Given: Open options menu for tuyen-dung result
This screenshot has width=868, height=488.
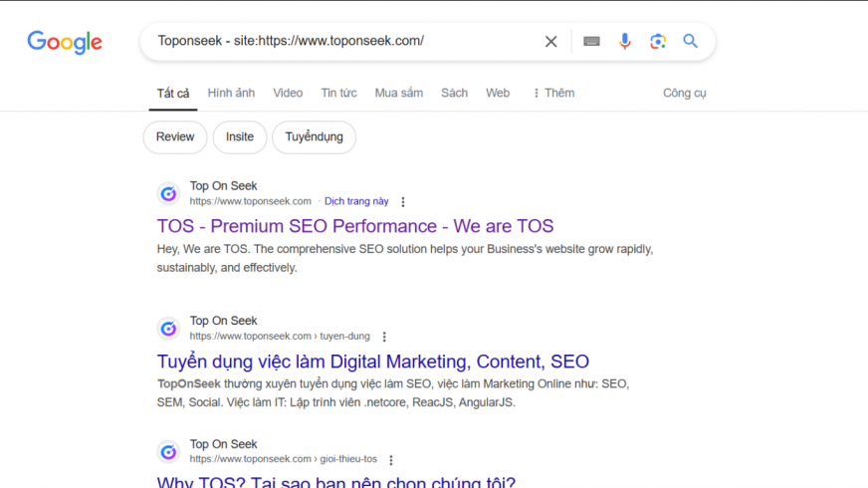Looking at the screenshot, I should (x=384, y=337).
